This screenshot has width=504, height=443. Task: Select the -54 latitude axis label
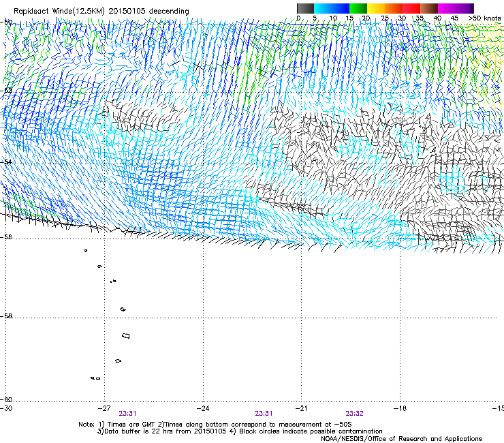(x=7, y=162)
